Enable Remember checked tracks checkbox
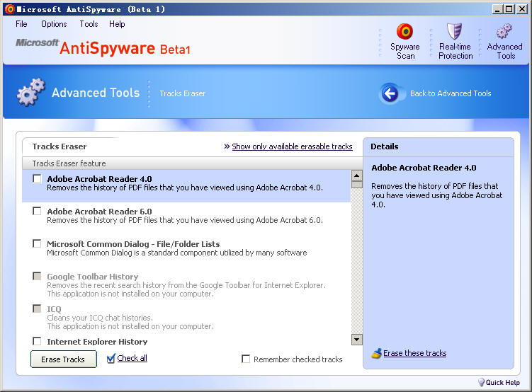Screen dimensions: 532x392 [x=246, y=359]
